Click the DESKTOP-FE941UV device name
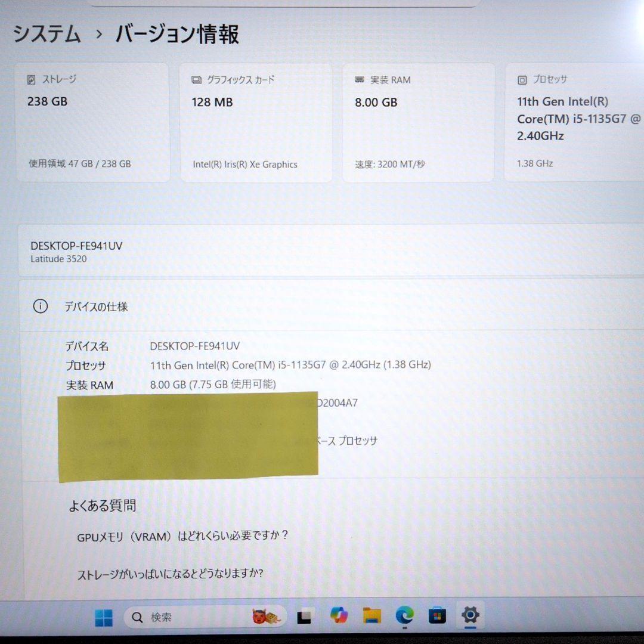Image resolution: width=644 pixels, height=644 pixels. (77, 245)
